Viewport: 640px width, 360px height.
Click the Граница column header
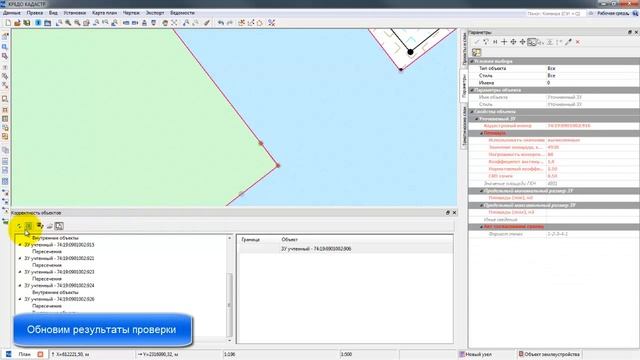pyautogui.click(x=250, y=240)
